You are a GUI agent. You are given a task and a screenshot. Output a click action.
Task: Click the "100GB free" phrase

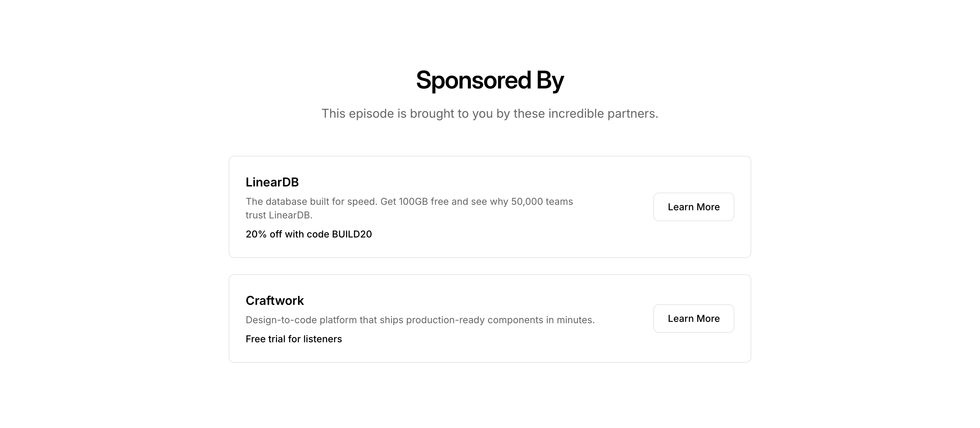coord(423,202)
